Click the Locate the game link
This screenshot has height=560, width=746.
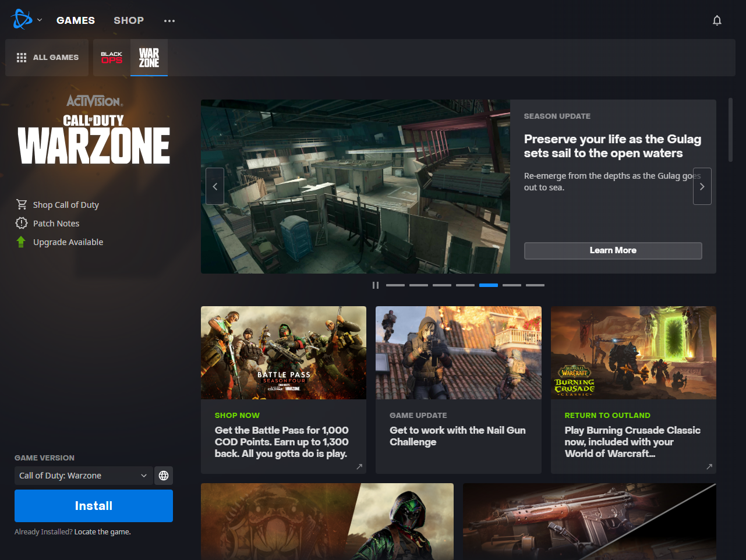pyautogui.click(x=102, y=532)
